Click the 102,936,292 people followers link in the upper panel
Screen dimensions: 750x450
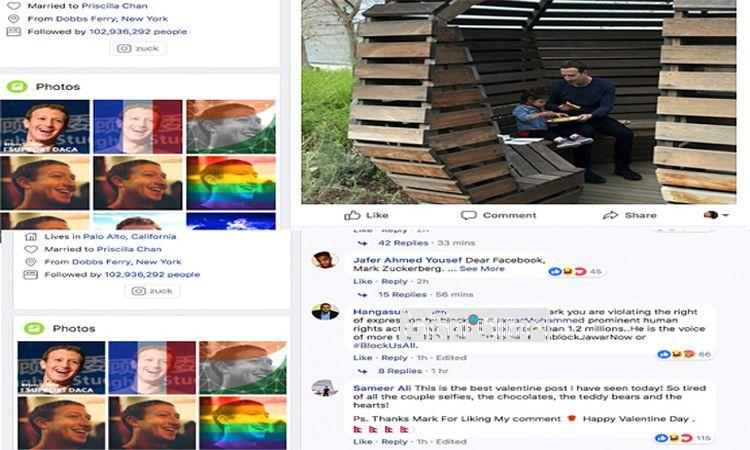[138, 32]
